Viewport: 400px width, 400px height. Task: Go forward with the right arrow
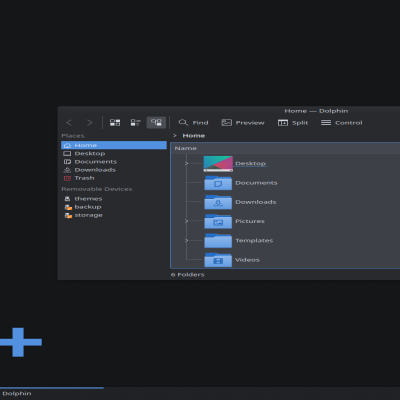[89, 123]
